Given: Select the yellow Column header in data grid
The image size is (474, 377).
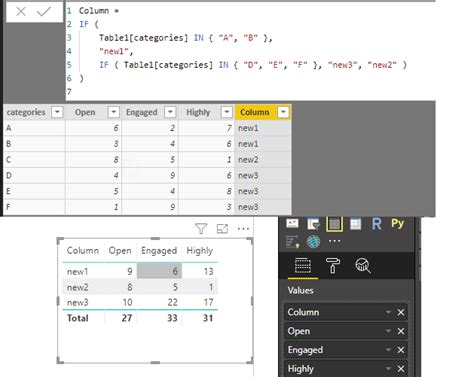Looking at the screenshot, I should [x=263, y=112].
